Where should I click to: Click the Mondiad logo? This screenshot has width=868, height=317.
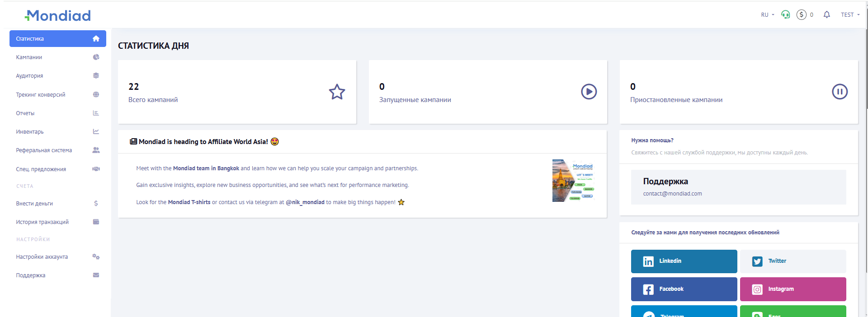coord(58,16)
